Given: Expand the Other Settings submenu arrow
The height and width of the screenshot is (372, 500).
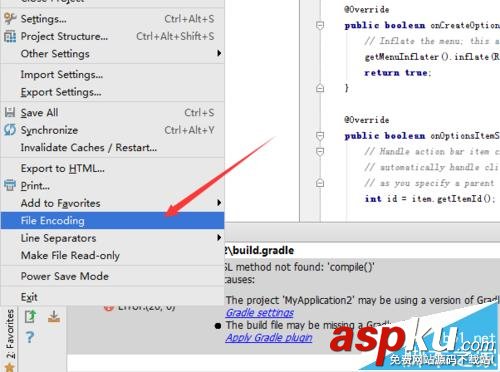Looking at the screenshot, I should click(219, 53).
